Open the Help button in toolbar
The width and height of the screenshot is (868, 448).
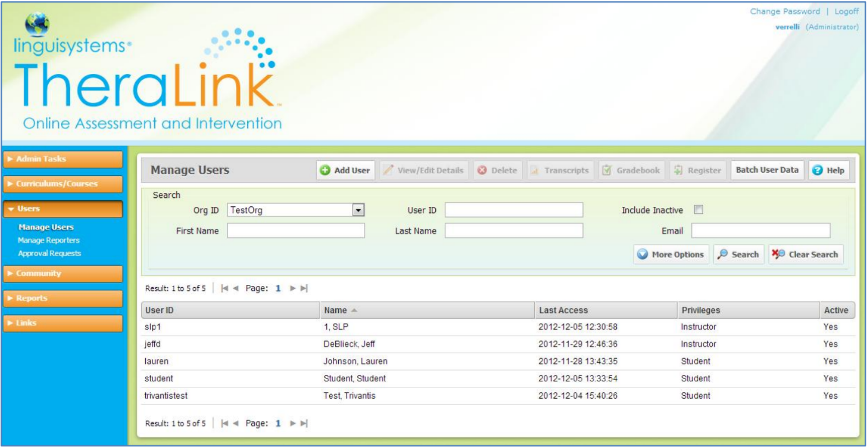pyautogui.click(x=829, y=170)
